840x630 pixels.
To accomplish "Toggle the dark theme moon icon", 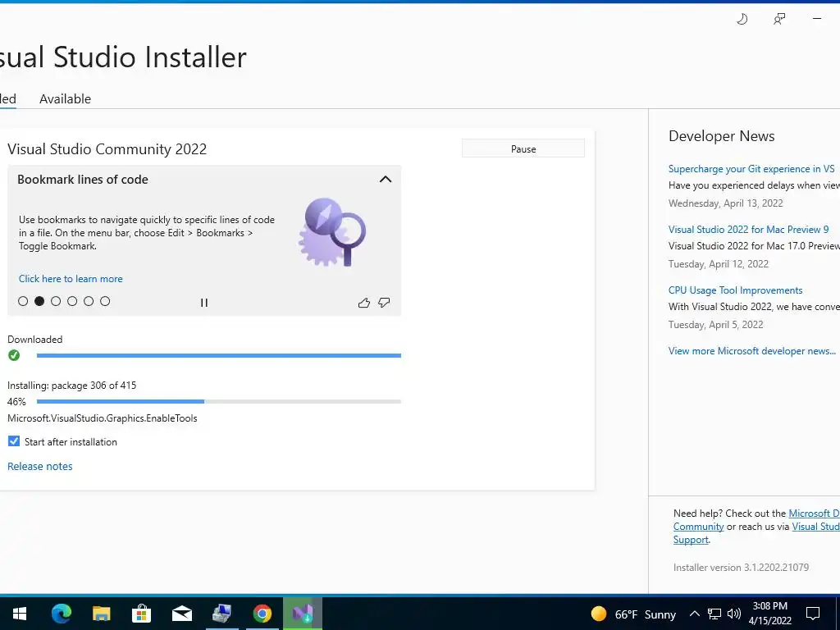I will tap(742, 20).
